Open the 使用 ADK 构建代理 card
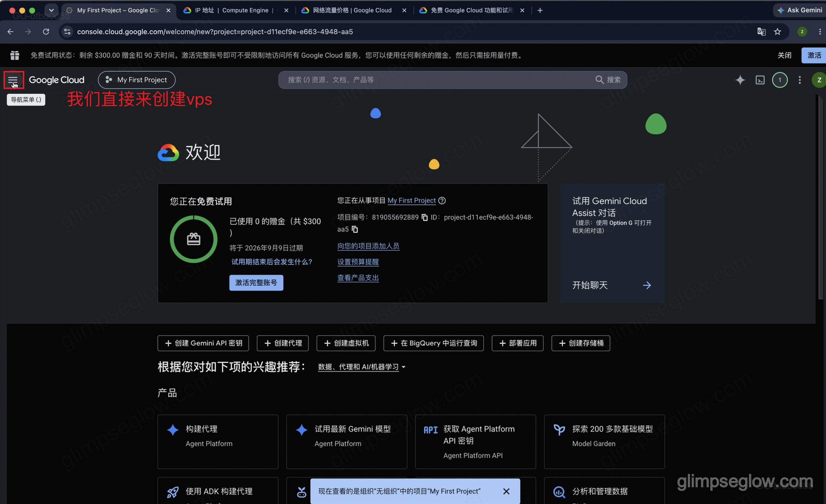Viewport: 826px width, 504px height. pyautogui.click(x=218, y=491)
